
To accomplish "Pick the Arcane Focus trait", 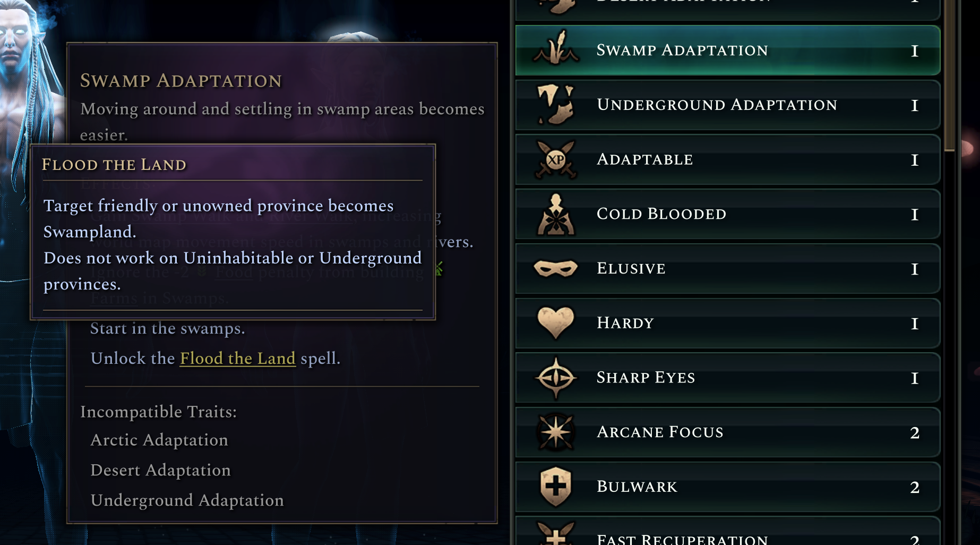I will (x=727, y=432).
